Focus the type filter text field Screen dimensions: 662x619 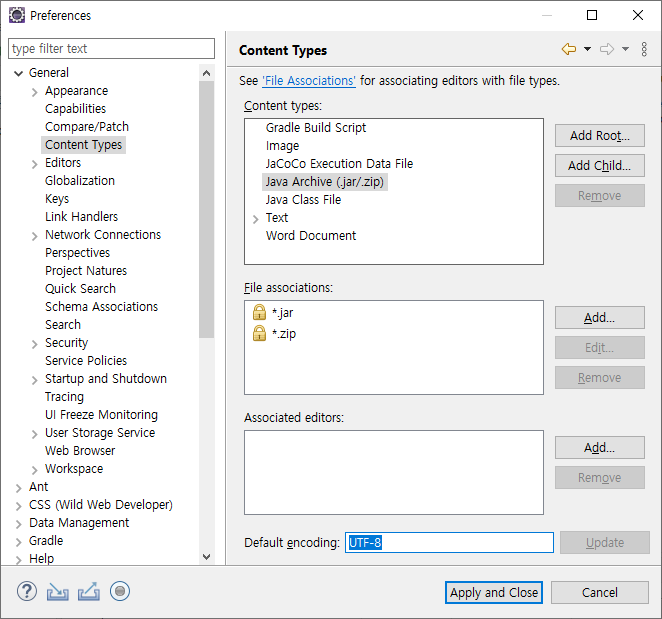tap(111, 49)
